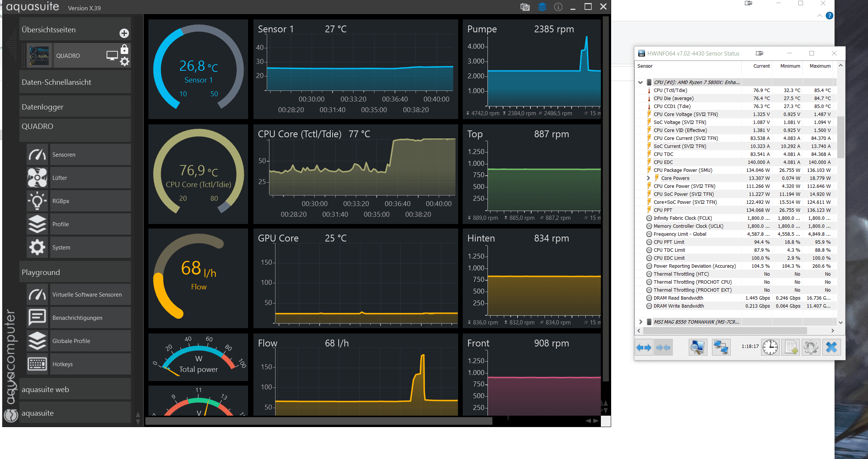868x459 pixels.
Task: Click HWiNFO vertical scrollbar thumb
Action: (x=841, y=137)
